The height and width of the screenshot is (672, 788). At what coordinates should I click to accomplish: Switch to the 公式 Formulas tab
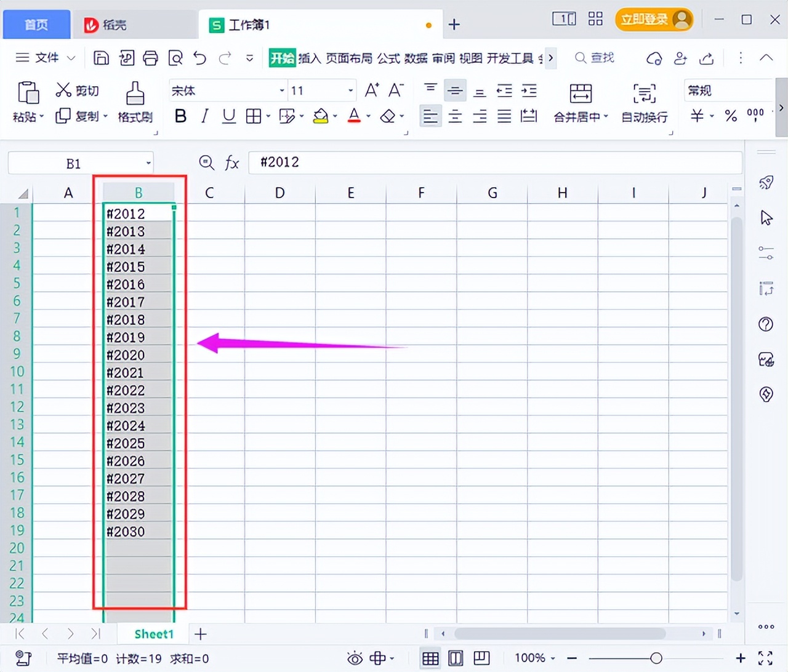click(388, 58)
